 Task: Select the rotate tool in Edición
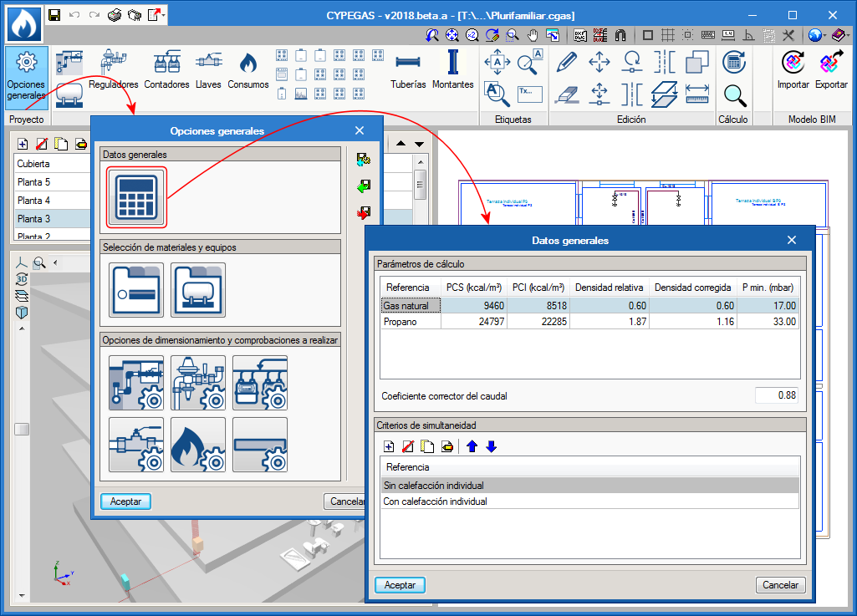tap(632, 62)
